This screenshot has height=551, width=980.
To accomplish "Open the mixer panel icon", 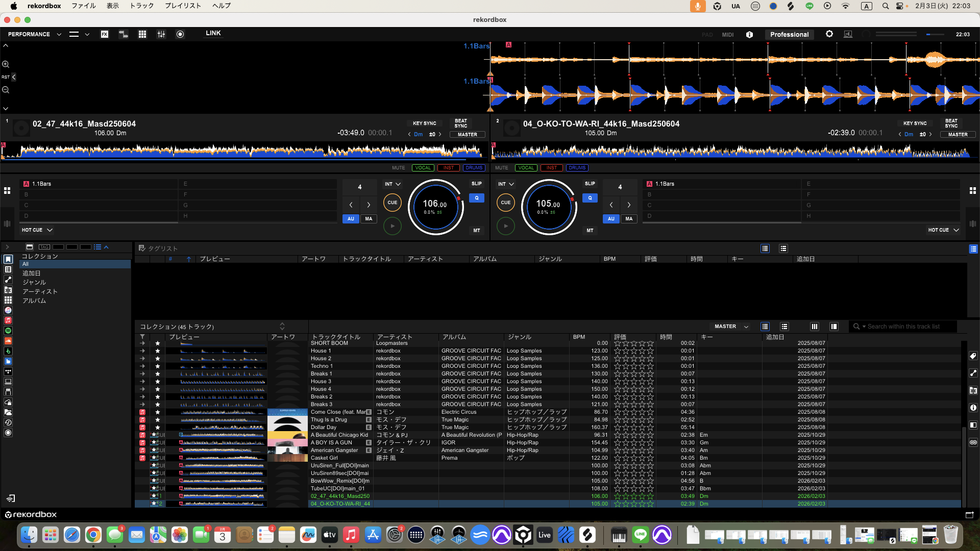I will click(x=161, y=34).
